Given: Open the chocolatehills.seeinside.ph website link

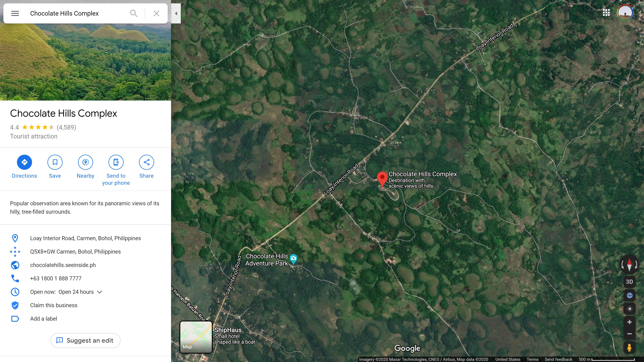Looking at the screenshot, I should pos(63,265).
